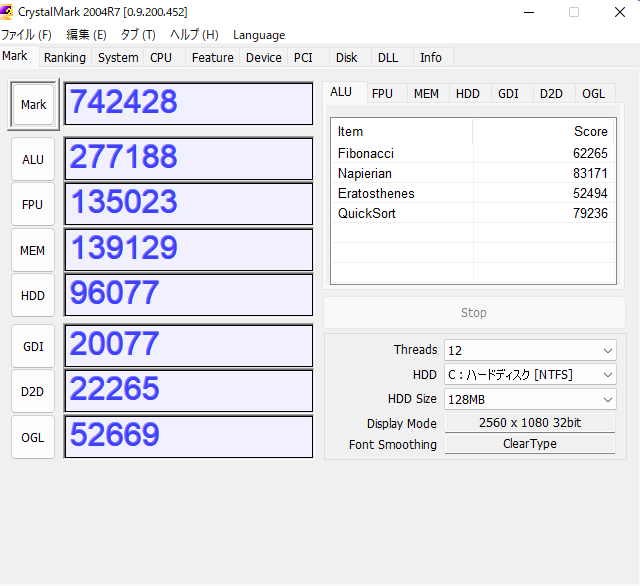
Task: Click the ALU score 277188
Action: pos(189,159)
